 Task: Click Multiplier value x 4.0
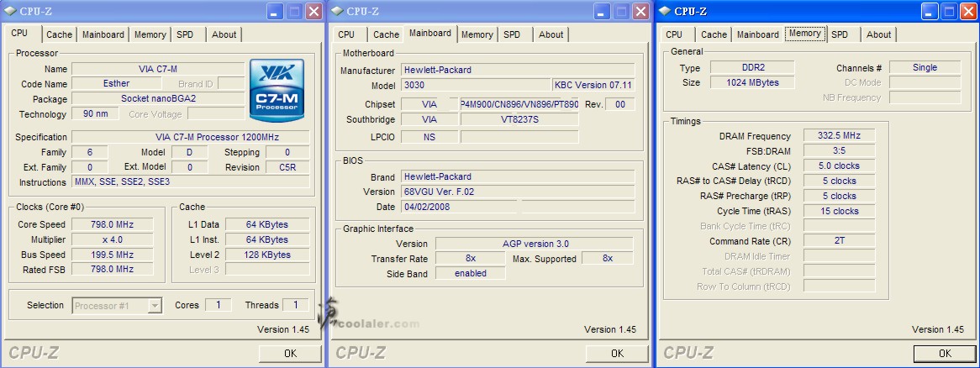pos(113,239)
